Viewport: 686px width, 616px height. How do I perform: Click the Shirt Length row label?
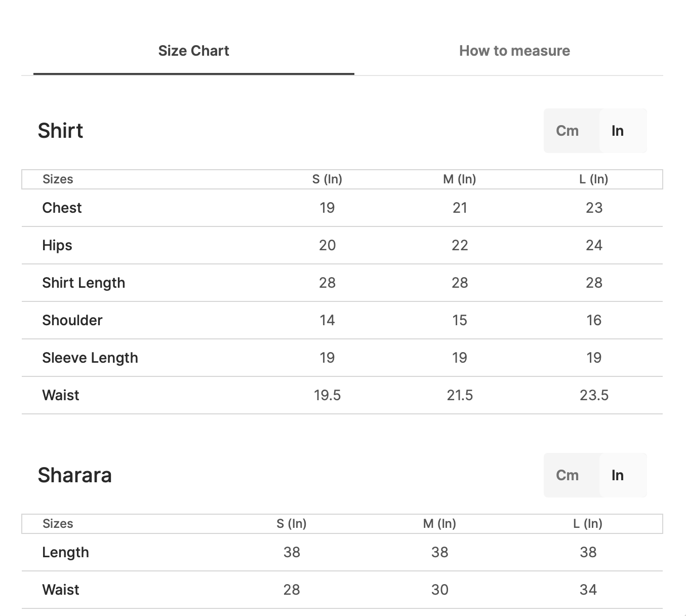[x=84, y=283]
